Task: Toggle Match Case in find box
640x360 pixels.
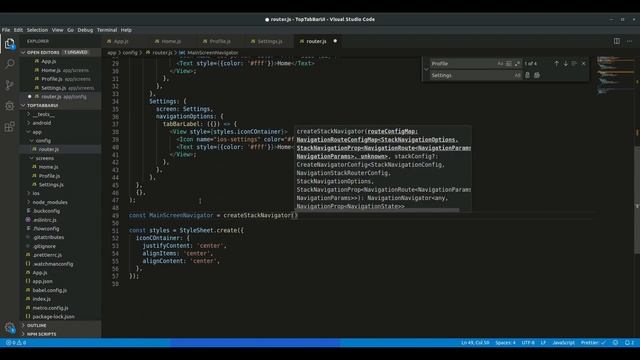Action: coord(500,64)
